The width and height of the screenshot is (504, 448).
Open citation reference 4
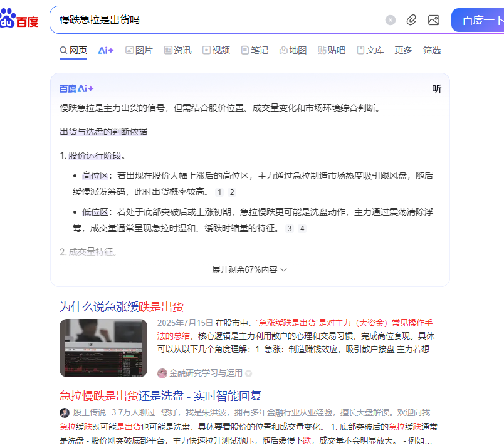302,229
